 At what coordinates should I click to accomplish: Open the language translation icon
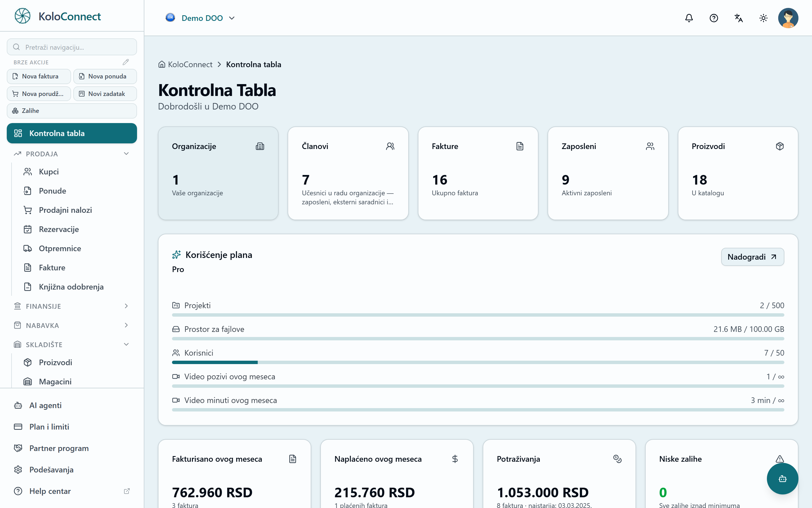tap(738, 18)
